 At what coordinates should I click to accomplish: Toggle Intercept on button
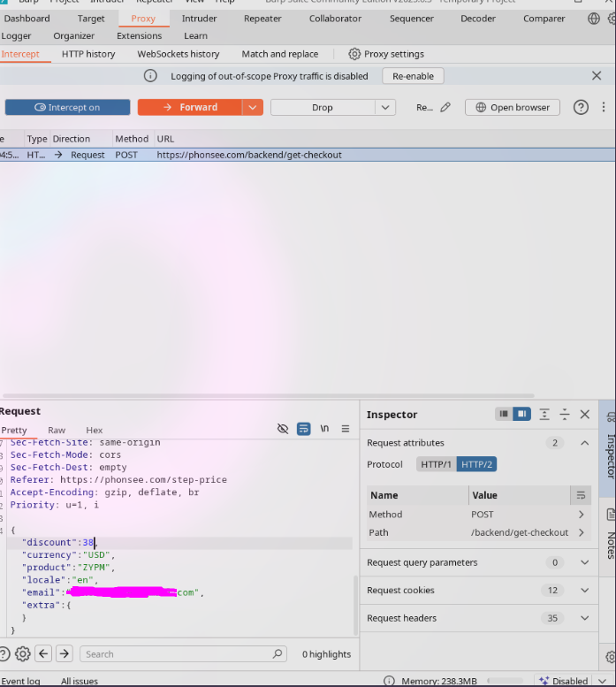pos(67,107)
